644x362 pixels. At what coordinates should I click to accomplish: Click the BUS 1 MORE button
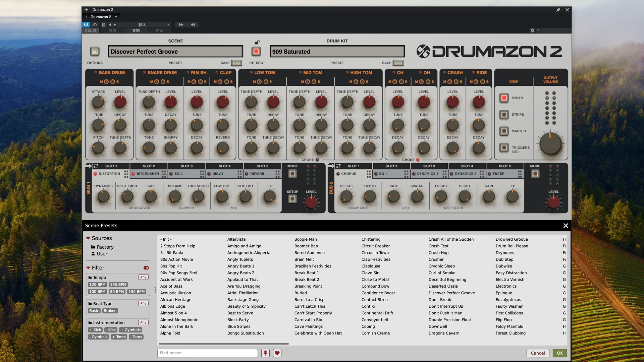pos(292,174)
